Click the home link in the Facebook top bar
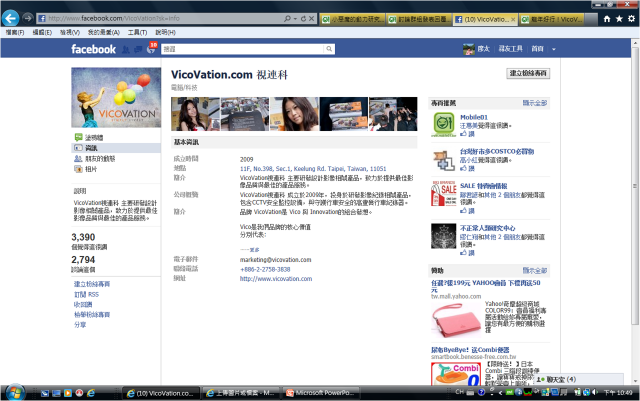This screenshot has width=640, height=401. [x=537, y=49]
